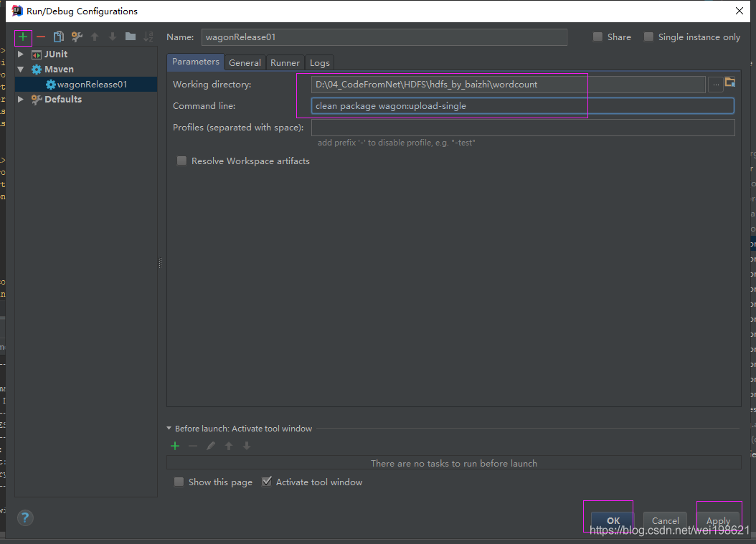Move the configuration up in the list
Image resolution: width=756 pixels, height=544 pixels.
point(95,37)
